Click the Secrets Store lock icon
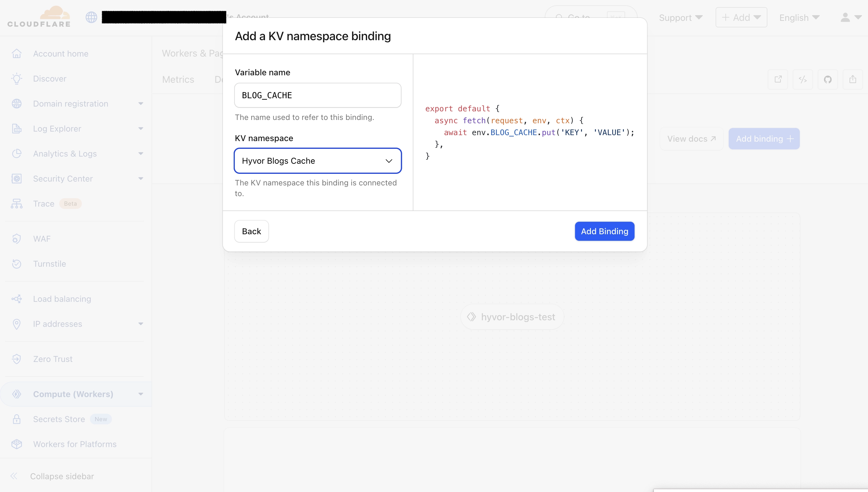 17,419
